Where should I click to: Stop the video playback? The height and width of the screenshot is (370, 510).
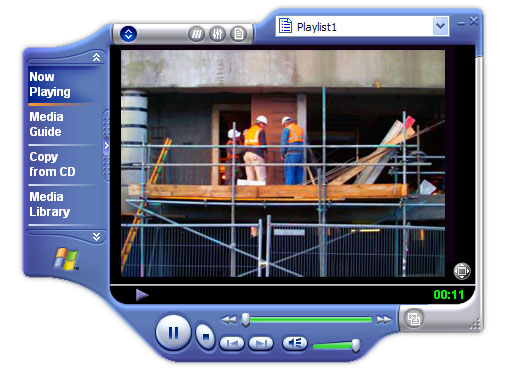[205, 336]
